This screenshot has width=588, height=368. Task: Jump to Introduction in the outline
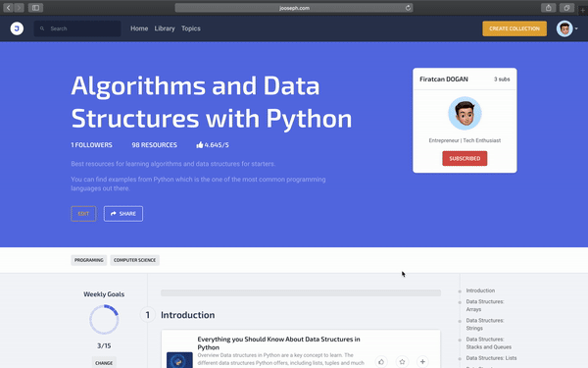(480, 290)
